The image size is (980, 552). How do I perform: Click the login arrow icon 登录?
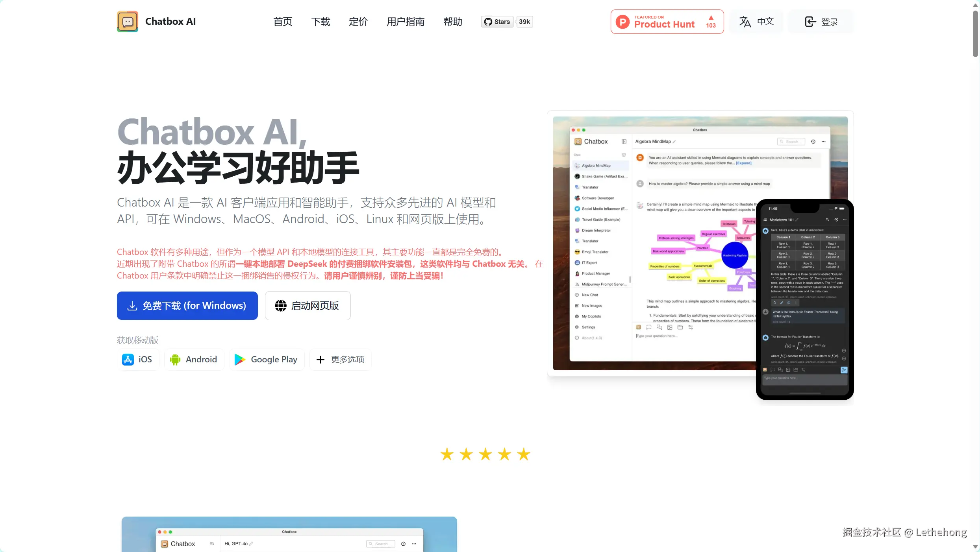810,22
